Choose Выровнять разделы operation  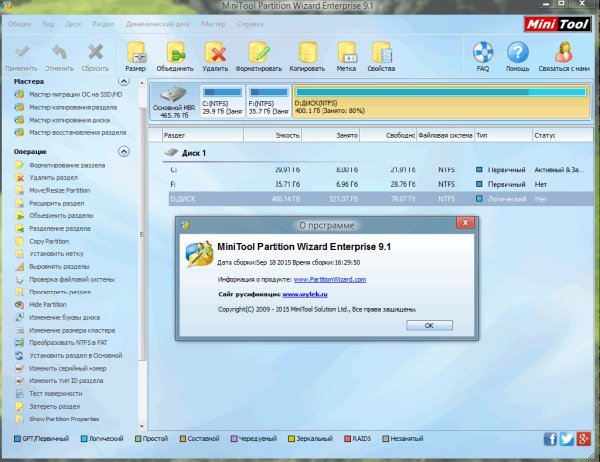tap(59, 266)
